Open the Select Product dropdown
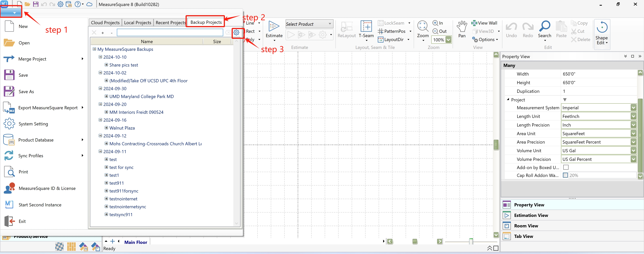Image resolution: width=644 pixels, height=254 pixels. 330,24
